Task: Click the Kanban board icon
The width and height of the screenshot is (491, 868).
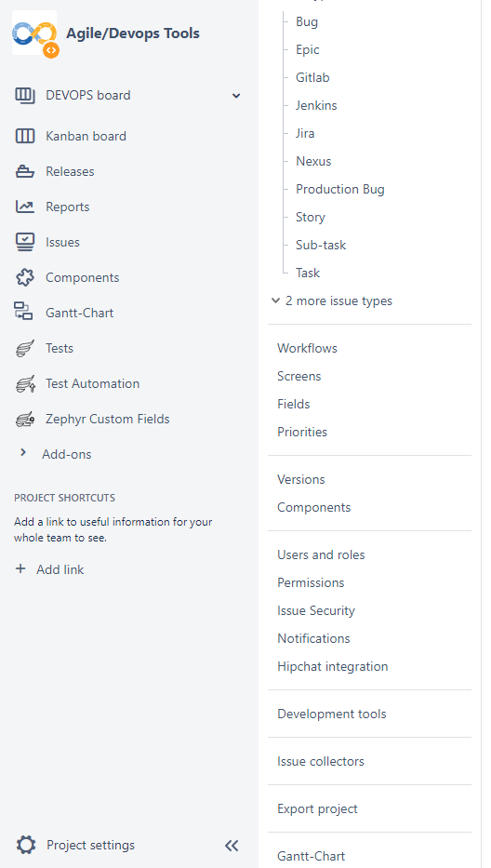Action: (25, 136)
